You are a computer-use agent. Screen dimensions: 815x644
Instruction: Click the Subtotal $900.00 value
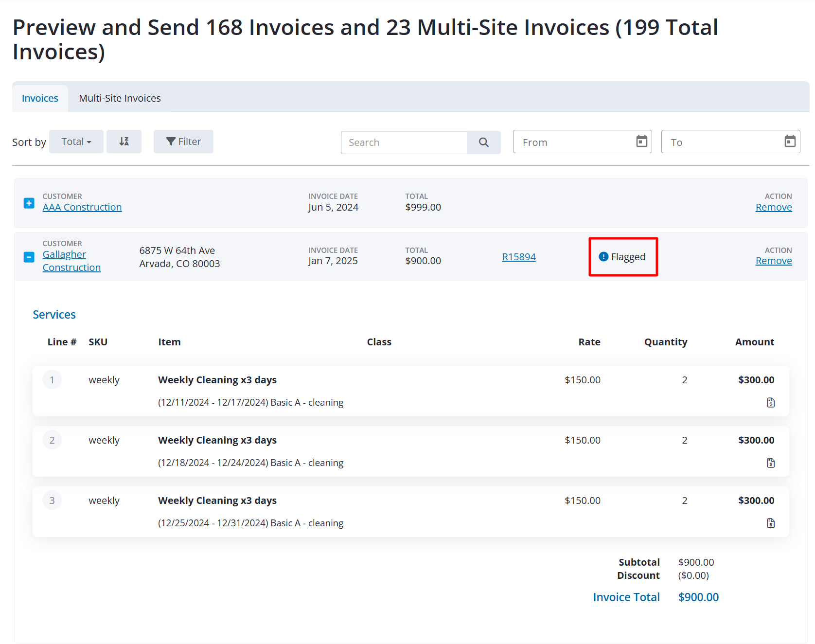point(696,562)
